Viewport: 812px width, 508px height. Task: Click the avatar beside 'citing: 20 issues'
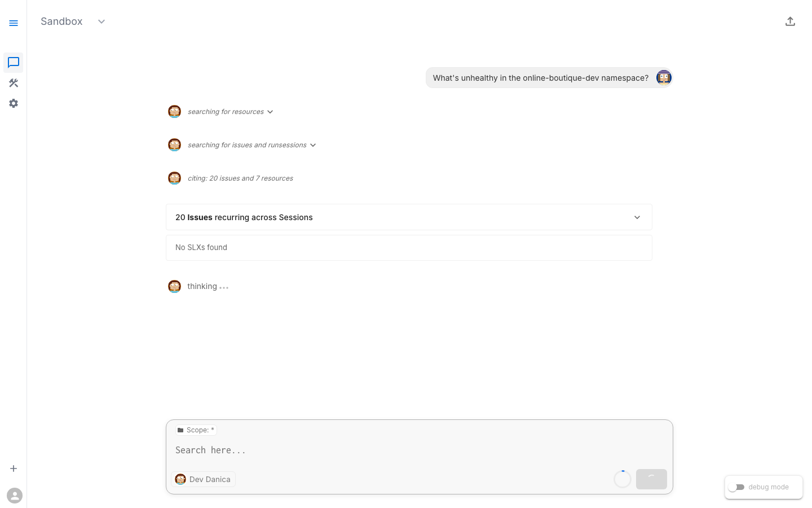pos(174,178)
